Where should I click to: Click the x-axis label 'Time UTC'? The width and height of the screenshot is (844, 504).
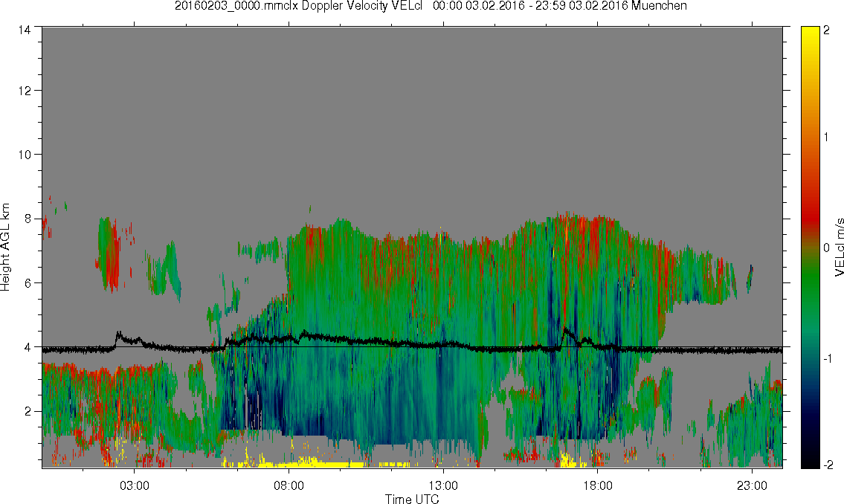412,499
